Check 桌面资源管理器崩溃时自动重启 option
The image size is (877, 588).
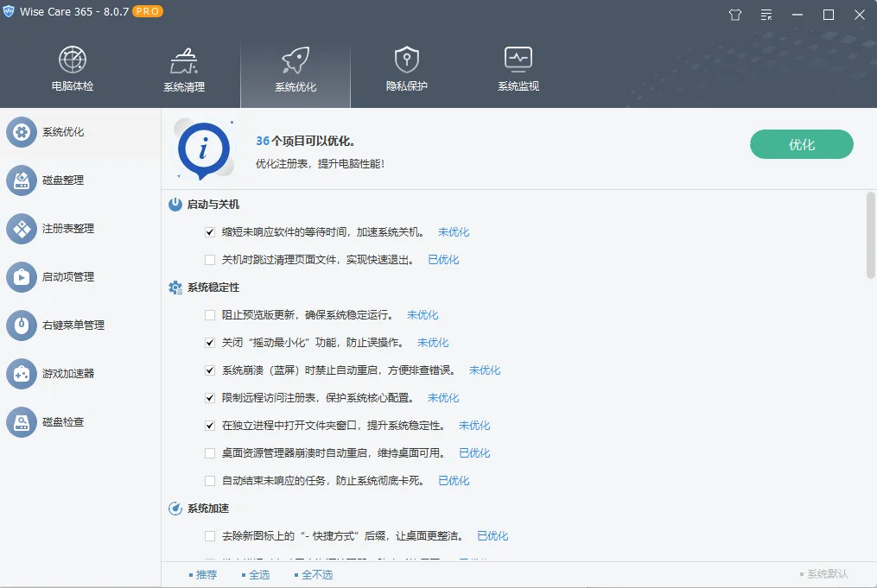click(x=210, y=452)
